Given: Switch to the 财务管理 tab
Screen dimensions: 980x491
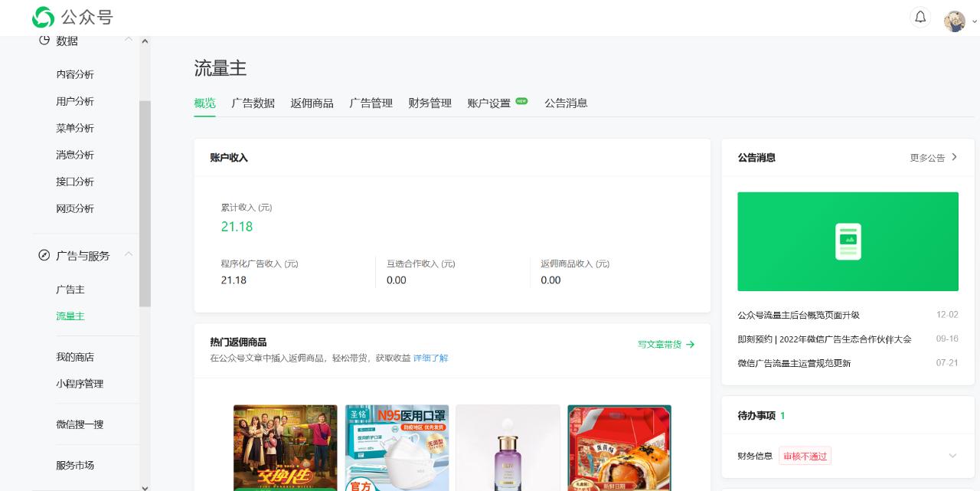Looking at the screenshot, I should [429, 103].
